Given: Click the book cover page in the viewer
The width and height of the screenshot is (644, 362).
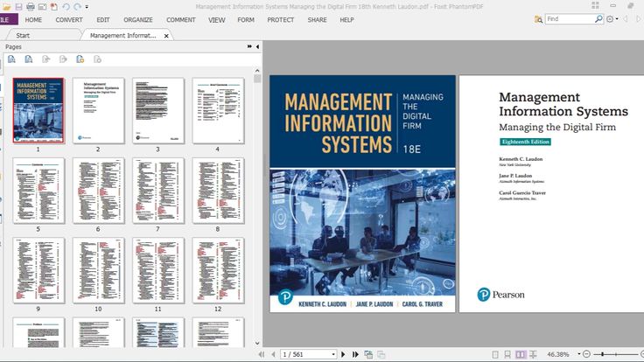Looking at the screenshot, I should [x=362, y=193].
